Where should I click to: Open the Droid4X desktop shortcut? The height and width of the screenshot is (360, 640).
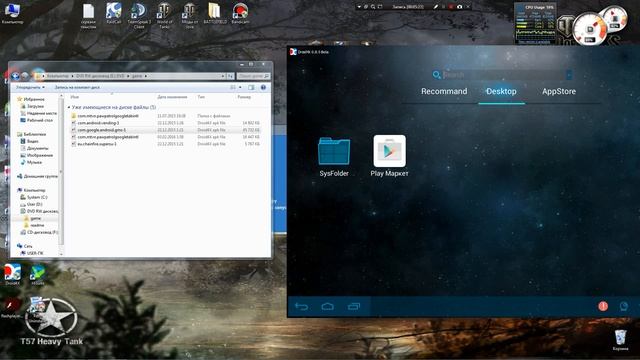click(x=12, y=274)
